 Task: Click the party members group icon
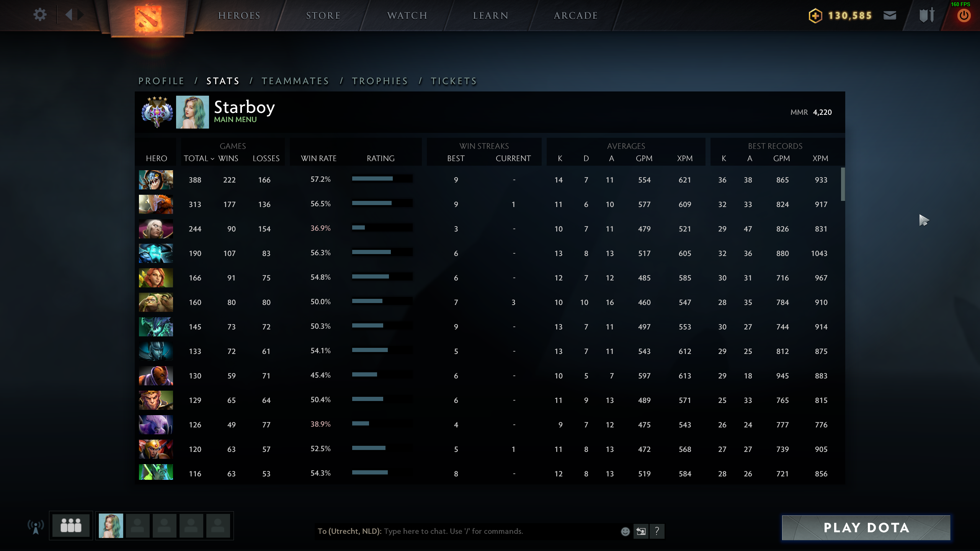71,526
